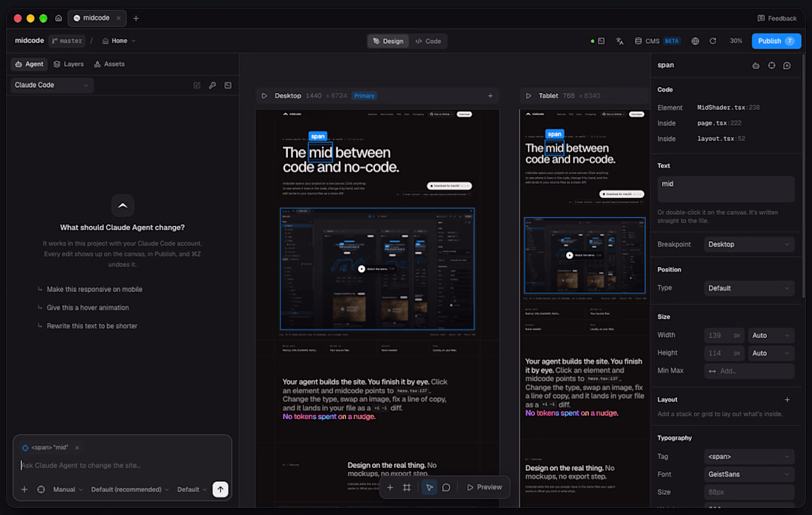Select the comment tool in the canvas toolbar
The width and height of the screenshot is (812, 515).
pos(447,487)
